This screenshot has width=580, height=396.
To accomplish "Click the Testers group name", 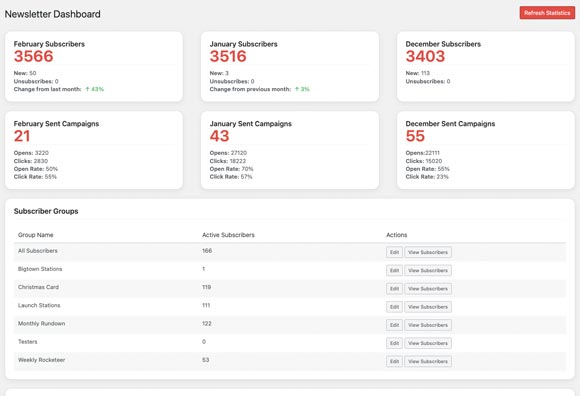I will [x=27, y=342].
